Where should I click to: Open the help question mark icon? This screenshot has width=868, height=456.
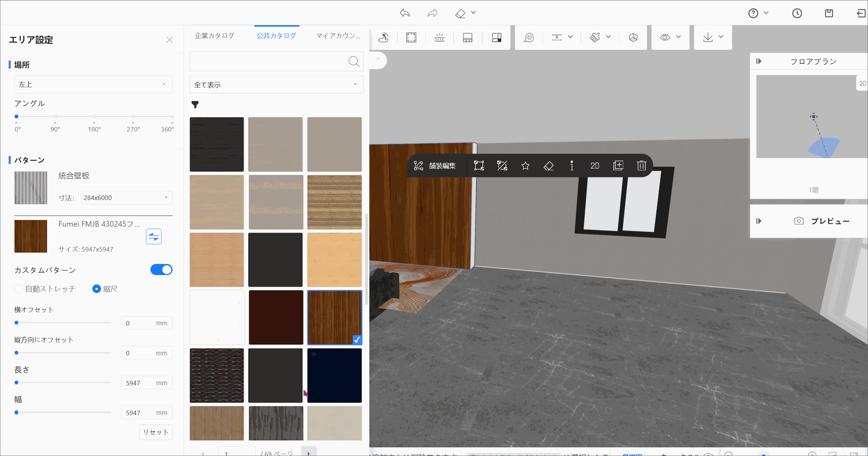tap(753, 13)
